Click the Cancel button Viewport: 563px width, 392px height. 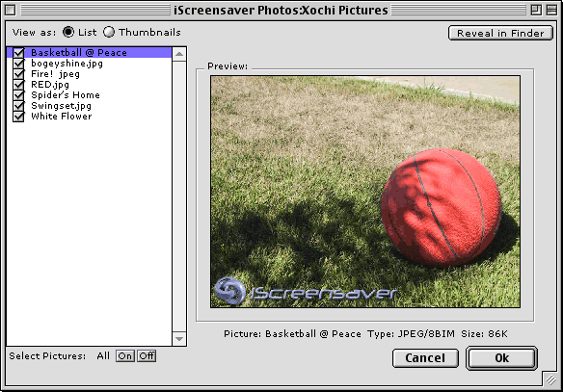[x=425, y=358]
